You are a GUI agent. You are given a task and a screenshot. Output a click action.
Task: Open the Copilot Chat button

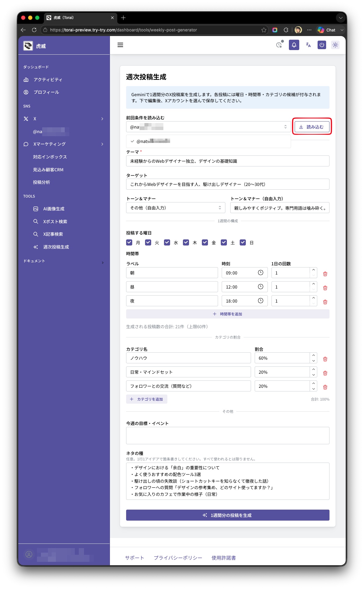coord(326,30)
